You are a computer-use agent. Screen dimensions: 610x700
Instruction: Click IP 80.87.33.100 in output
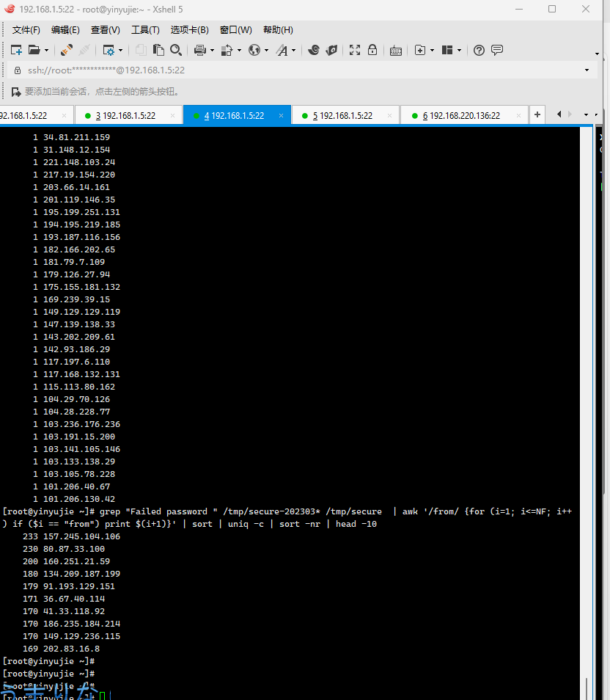74,549
